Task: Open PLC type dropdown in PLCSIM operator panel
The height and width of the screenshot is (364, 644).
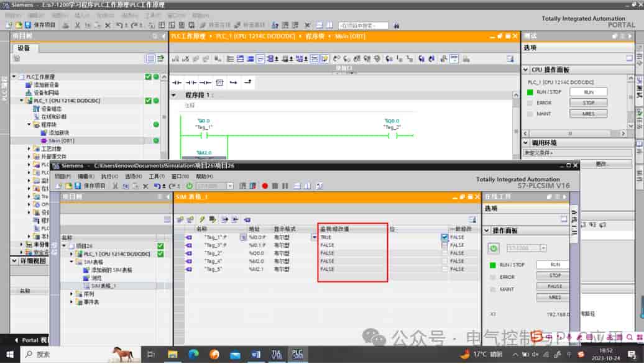Action: click(543, 248)
